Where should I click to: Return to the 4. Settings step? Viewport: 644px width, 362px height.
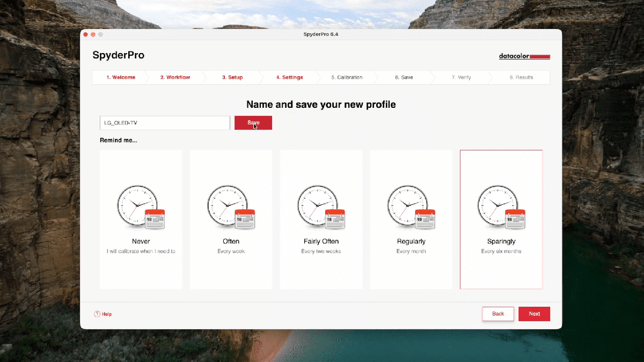(x=289, y=78)
